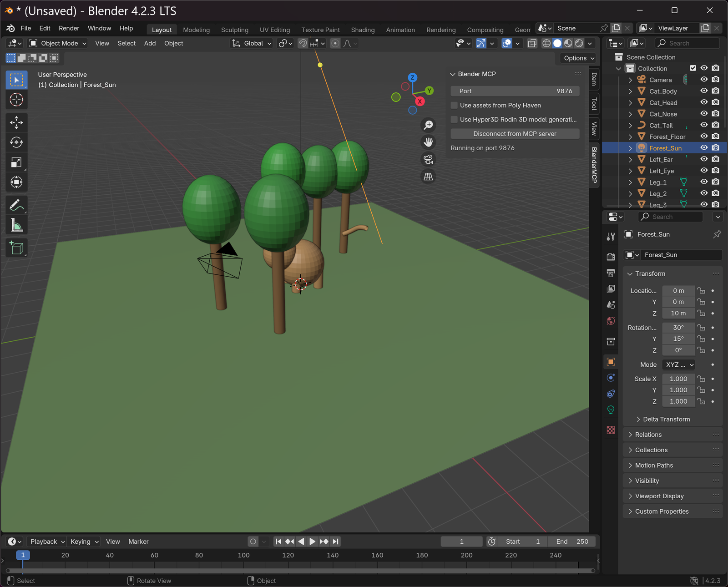This screenshot has height=587, width=728.
Task: Select the Cursor tool in toolbar
Action: (16, 100)
